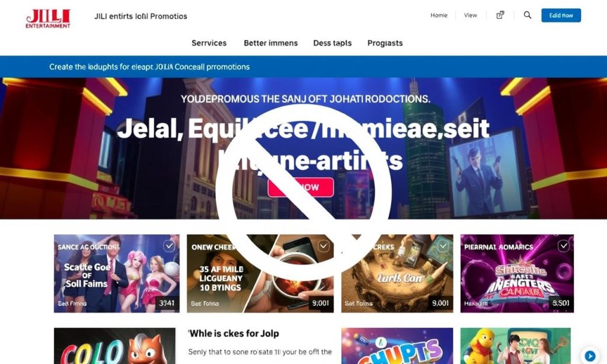Toggle checkbox on the Curls Can card
This screenshot has width=607, height=364.
[x=443, y=246]
